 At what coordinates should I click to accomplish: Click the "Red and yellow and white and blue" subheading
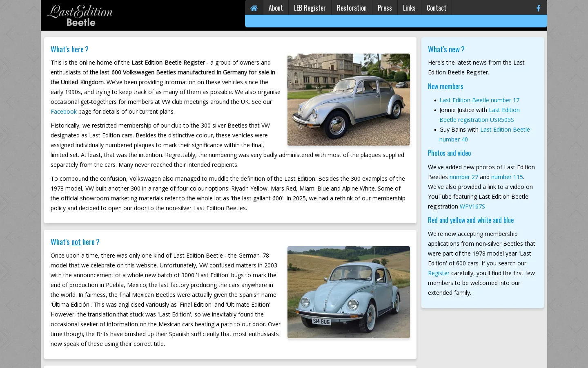click(x=471, y=220)
